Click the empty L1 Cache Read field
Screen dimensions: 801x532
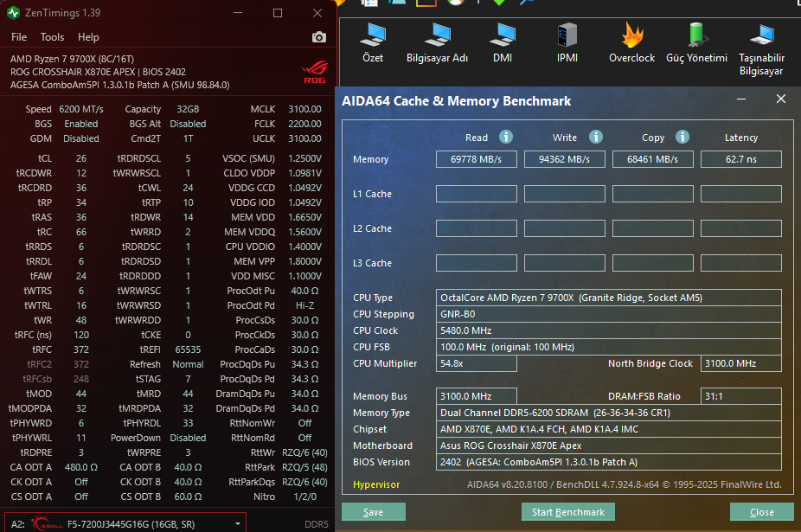[476, 194]
